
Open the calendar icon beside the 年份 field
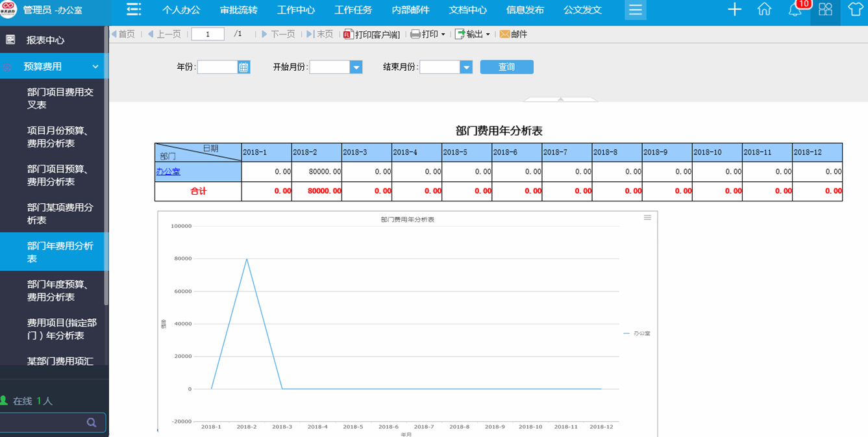pyautogui.click(x=244, y=66)
